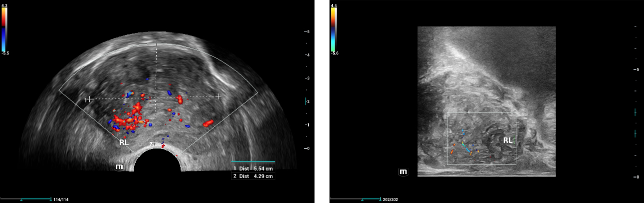
Task: Click the 'm' probe orientation marker in left image
Action: (x=120, y=166)
